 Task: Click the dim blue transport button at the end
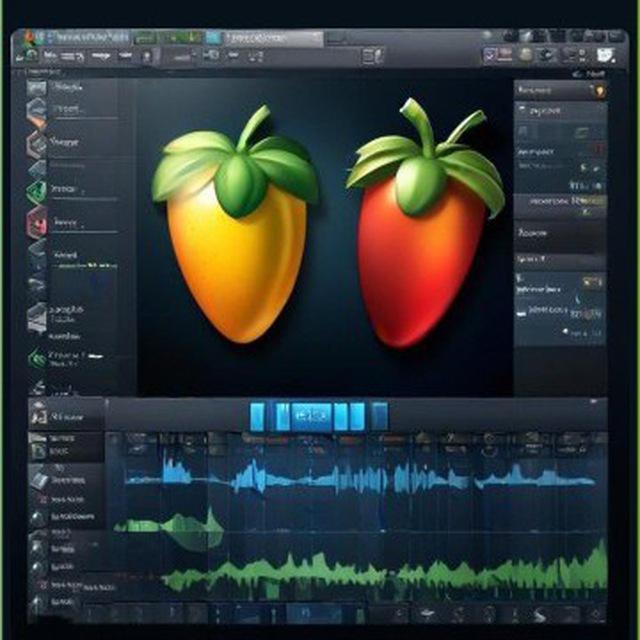pyautogui.click(x=380, y=416)
